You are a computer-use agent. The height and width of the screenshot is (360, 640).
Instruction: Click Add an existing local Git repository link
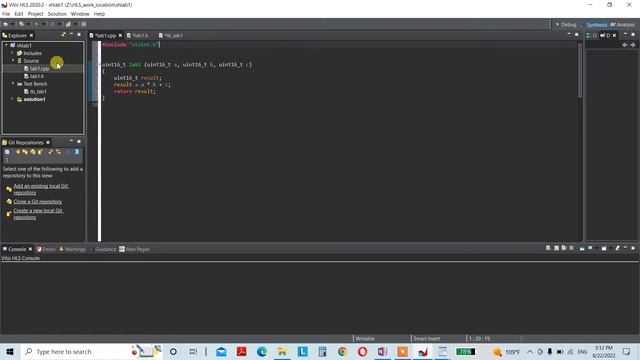tap(41, 189)
